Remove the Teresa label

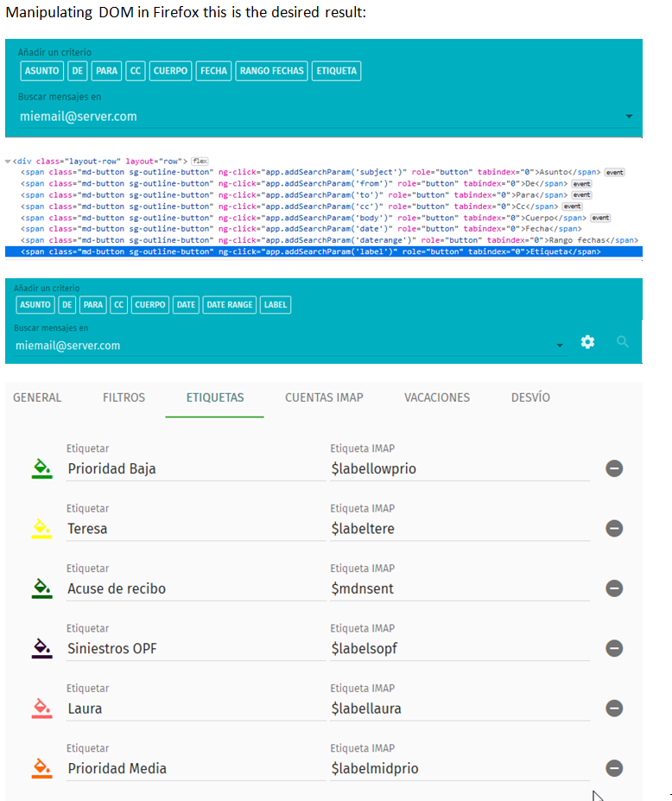(614, 528)
